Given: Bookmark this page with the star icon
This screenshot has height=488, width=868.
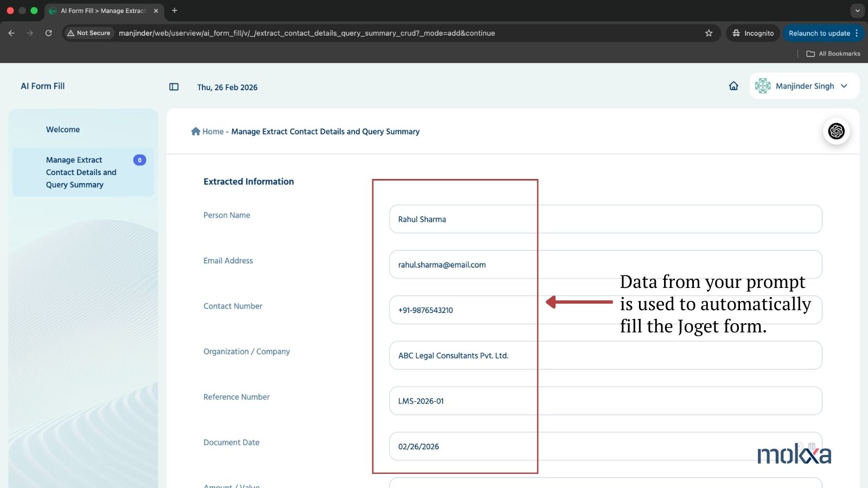Looking at the screenshot, I should click(x=709, y=33).
